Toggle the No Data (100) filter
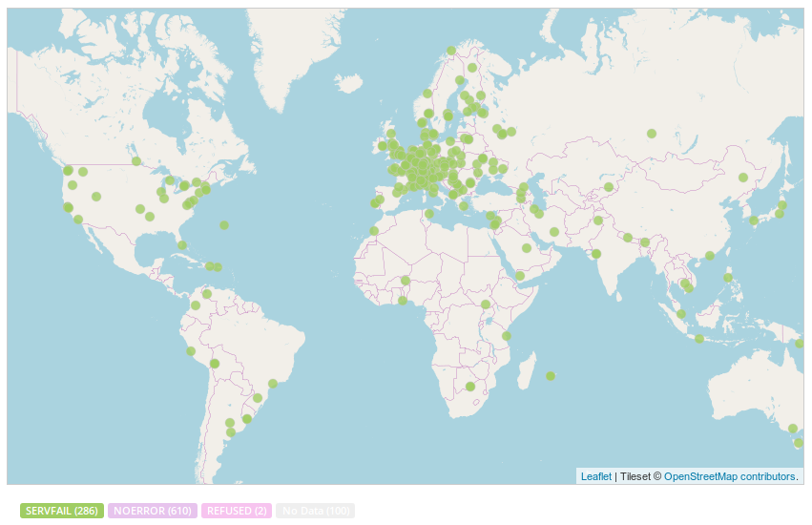Viewport: 812px width, 525px height. click(316, 511)
